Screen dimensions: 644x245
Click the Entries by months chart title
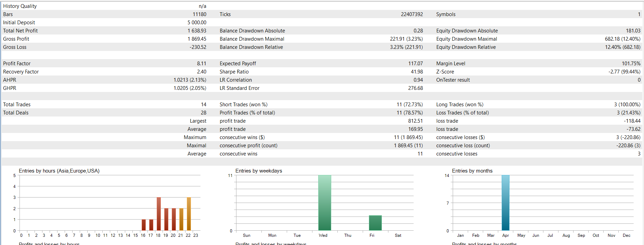pyautogui.click(x=472, y=171)
